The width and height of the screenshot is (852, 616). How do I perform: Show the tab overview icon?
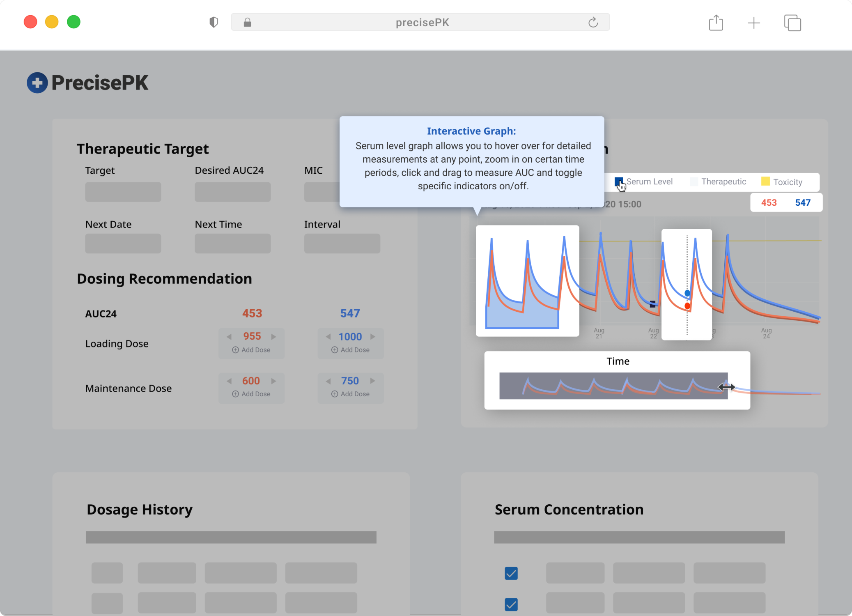point(792,23)
